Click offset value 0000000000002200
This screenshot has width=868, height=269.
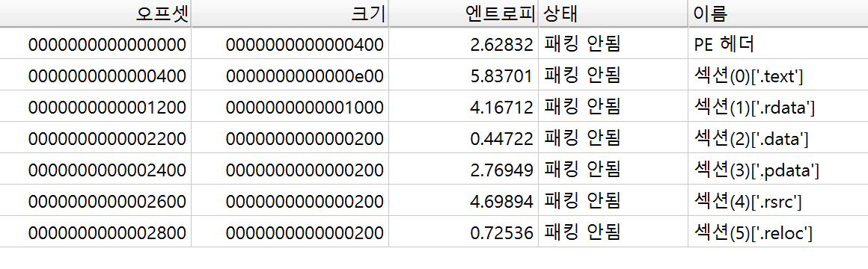tap(107, 139)
